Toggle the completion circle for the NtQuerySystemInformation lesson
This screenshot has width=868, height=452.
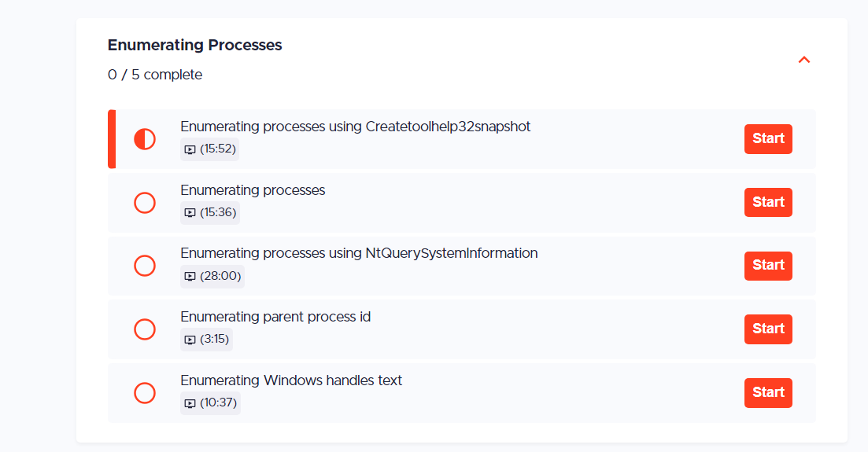(145, 266)
